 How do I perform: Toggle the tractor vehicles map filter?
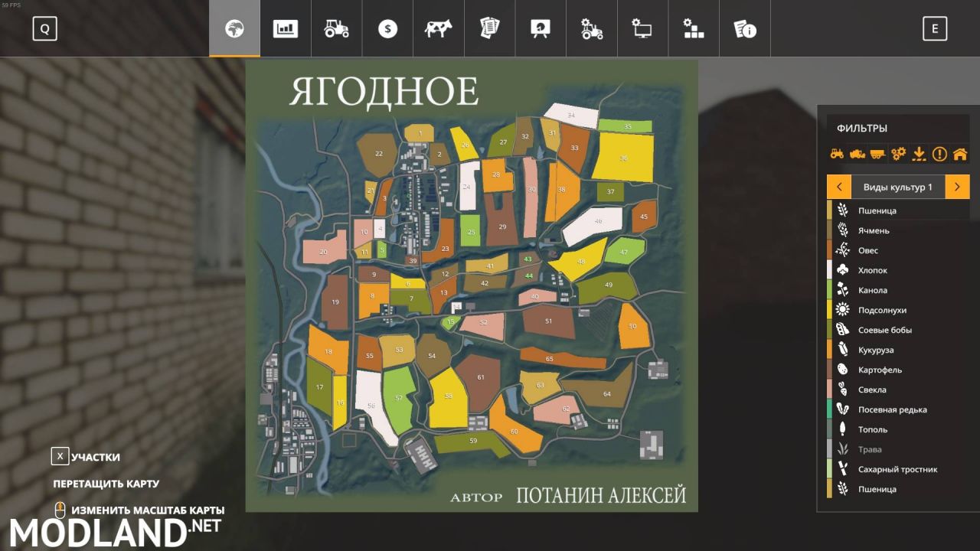(x=837, y=154)
